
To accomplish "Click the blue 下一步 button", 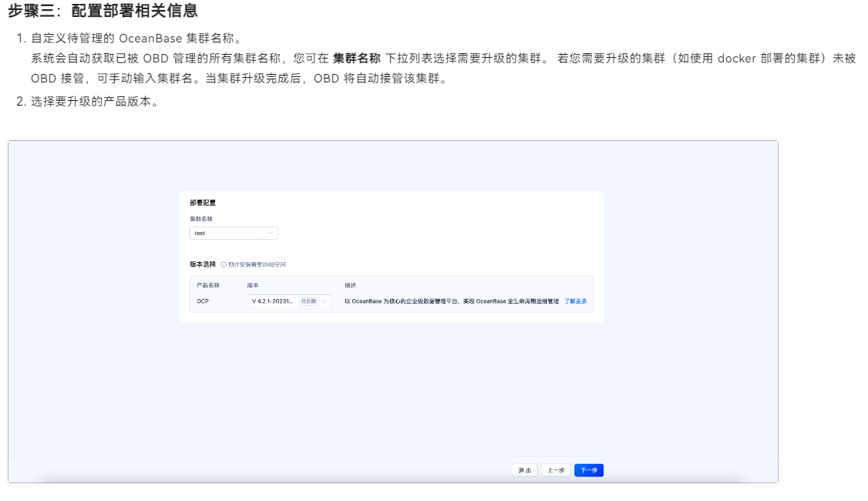I will [589, 470].
